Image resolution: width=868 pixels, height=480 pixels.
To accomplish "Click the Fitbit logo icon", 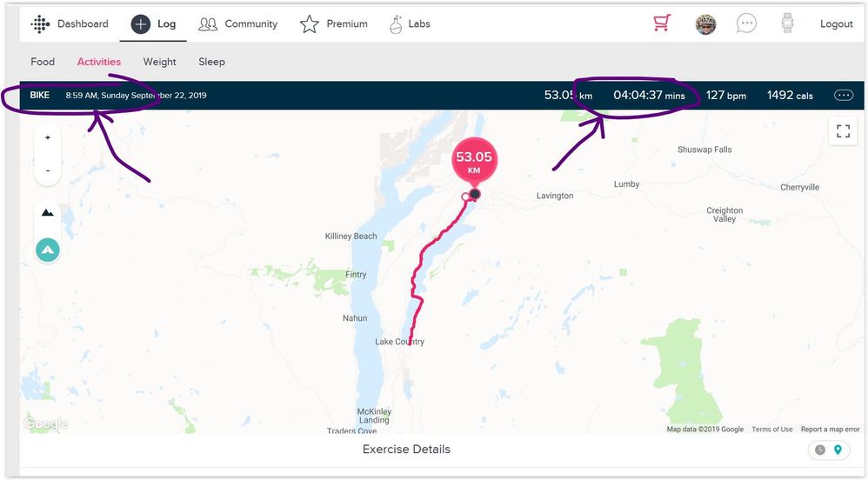I will pyautogui.click(x=40, y=24).
